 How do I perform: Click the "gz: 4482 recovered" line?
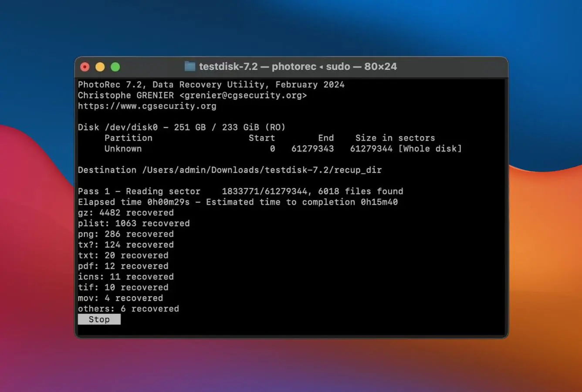click(126, 213)
